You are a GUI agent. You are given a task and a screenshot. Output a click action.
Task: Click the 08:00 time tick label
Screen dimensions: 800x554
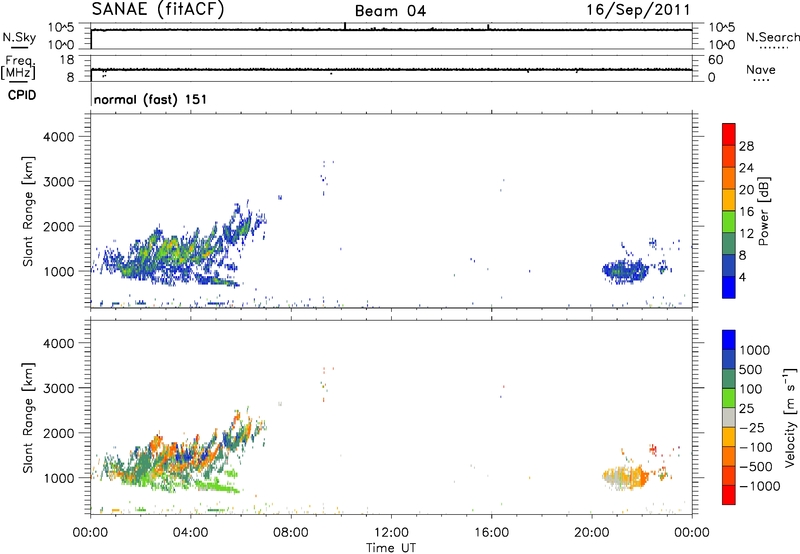coord(291,533)
